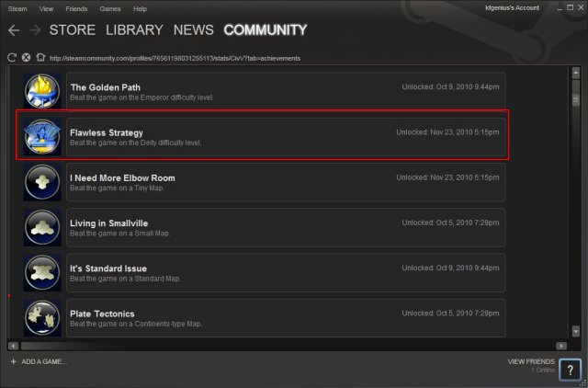Screen dimensions: 588x388
Task: Open the Help menu
Action: pyautogui.click(x=140, y=8)
